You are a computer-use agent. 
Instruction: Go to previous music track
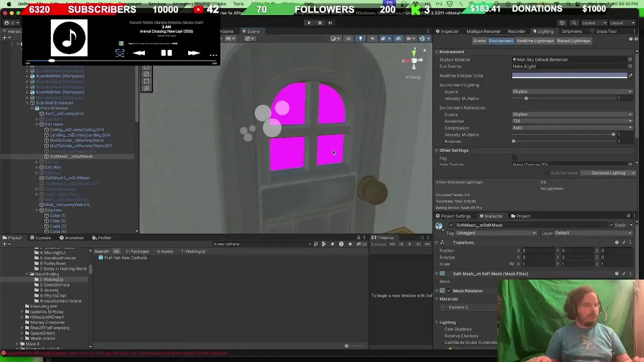[139, 53]
